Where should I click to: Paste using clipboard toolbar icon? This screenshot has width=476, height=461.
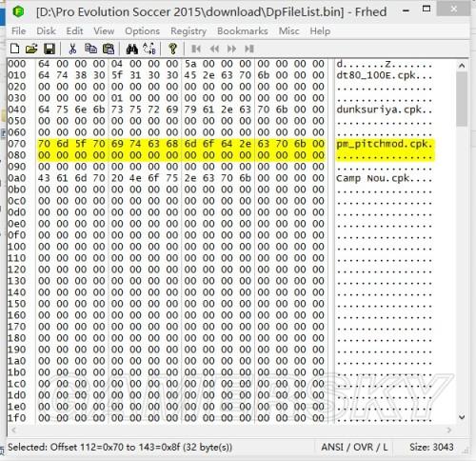(109, 49)
